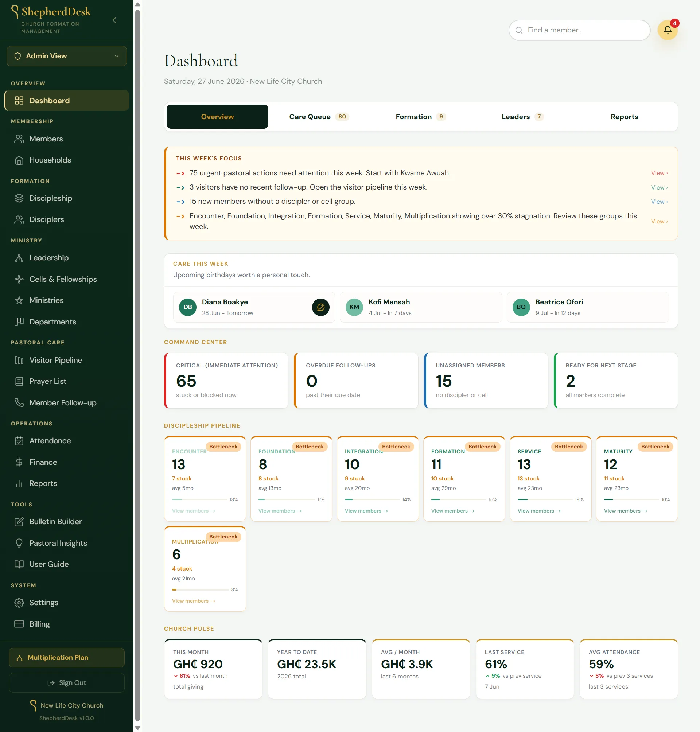Focus the Find a member search field
Viewport: 700px width, 732px height.
tap(579, 30)
